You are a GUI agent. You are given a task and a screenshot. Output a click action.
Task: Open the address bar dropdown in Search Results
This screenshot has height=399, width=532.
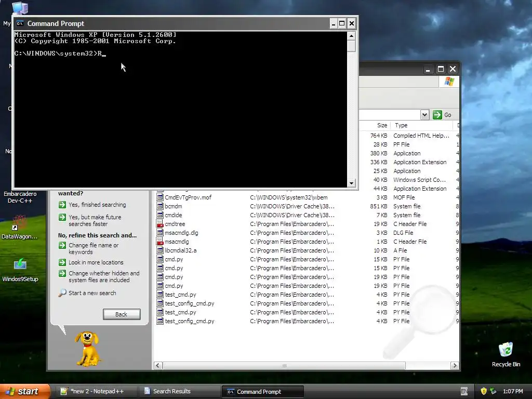coord(424,115)
